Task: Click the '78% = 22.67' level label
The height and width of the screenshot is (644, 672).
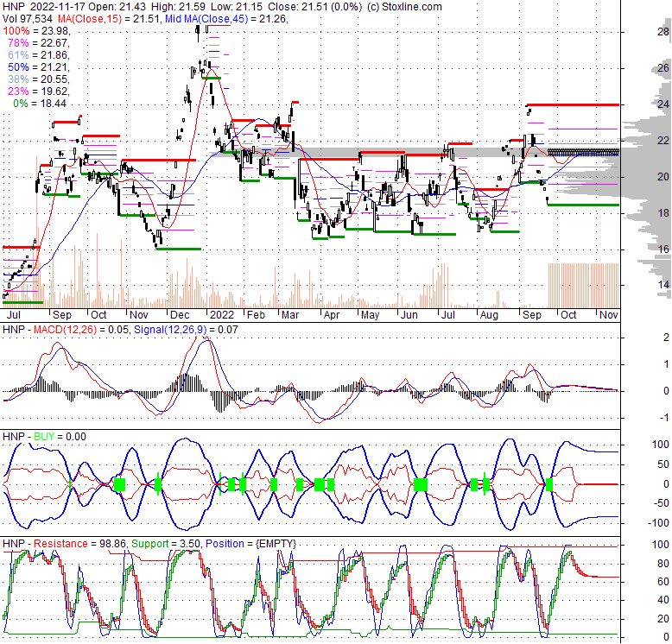Action: coord(38,43)
